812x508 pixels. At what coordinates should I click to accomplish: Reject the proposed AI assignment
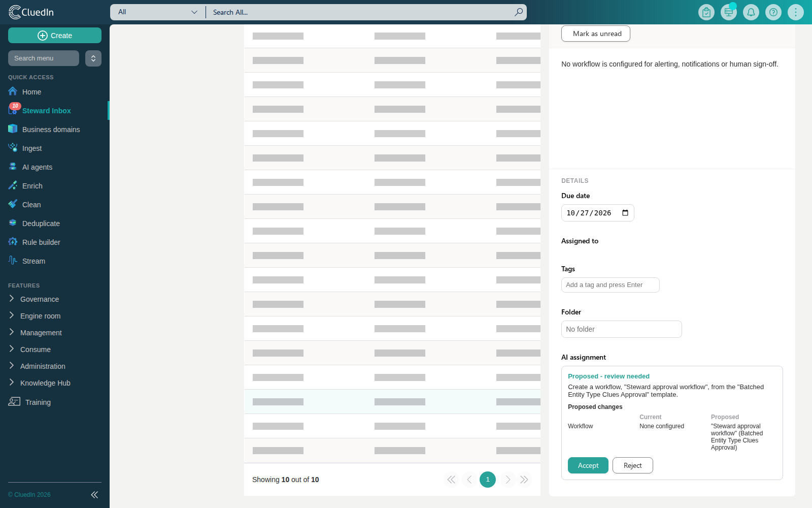(633, 465)
